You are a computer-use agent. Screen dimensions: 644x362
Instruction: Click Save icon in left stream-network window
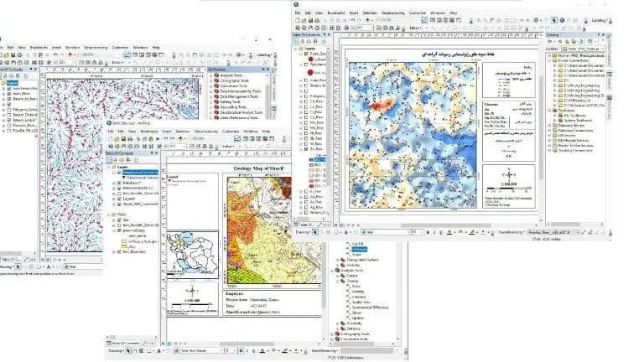point(13,54)
